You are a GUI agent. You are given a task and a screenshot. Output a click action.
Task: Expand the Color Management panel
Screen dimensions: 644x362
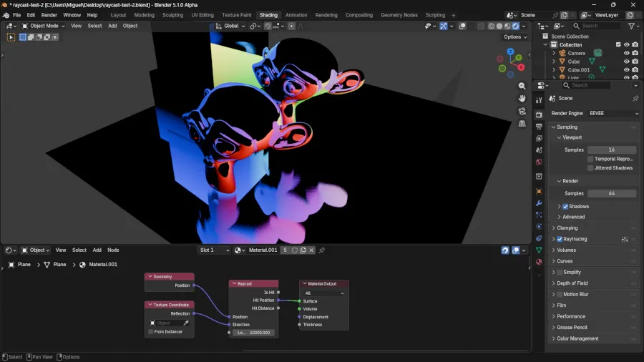(x=577, y=338)
